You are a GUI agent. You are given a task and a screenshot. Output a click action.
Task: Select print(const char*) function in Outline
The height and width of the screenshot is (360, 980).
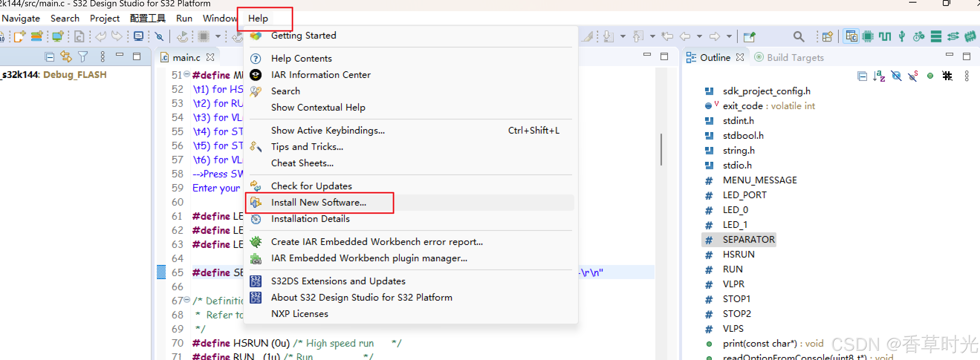[773, 344]
